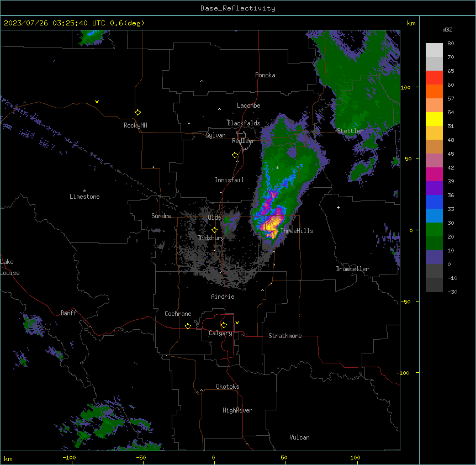Click the Base_Reflectivity title text
This screenshot has height=465, width=476.
(238, 8)
